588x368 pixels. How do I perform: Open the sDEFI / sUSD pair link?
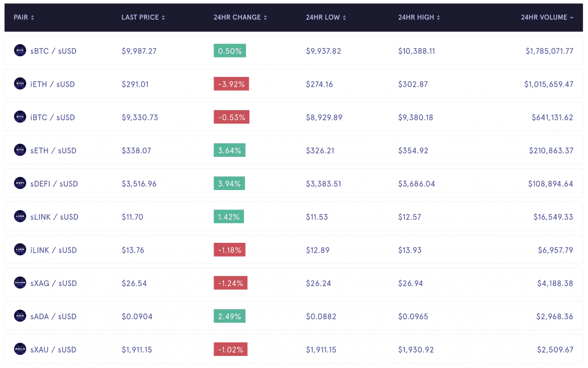[x=54, y=184]
